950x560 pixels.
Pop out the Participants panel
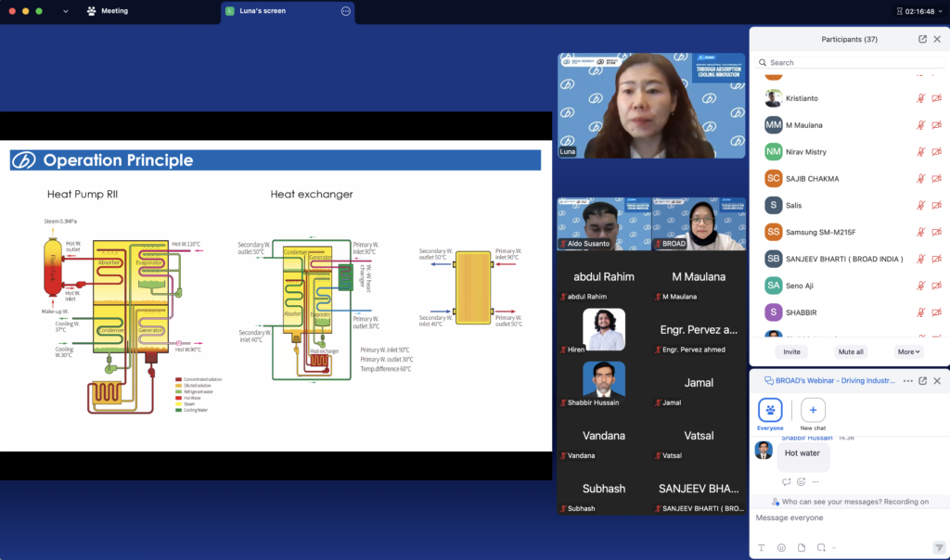coord(922,39)
